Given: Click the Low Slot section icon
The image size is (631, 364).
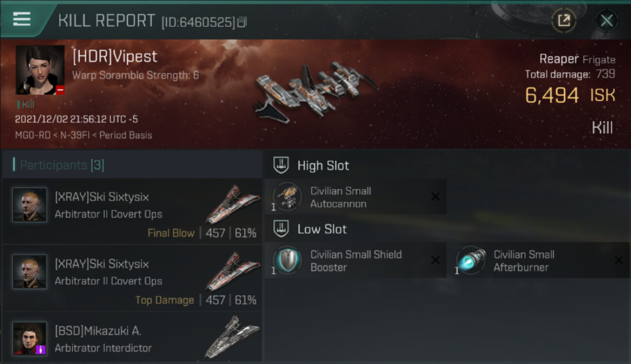Looking at the screenshot, I should pyautogui.click(x=281, y=229).
